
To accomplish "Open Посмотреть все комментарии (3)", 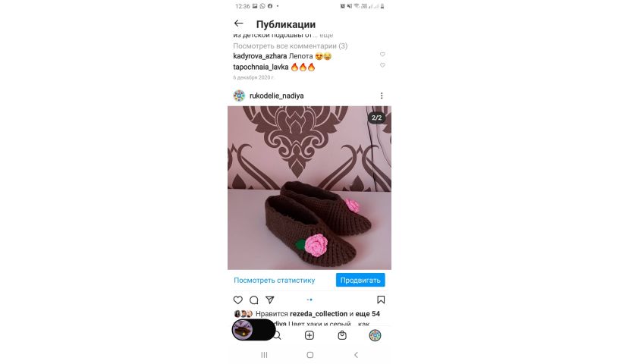I will click(x=290, y=45).
